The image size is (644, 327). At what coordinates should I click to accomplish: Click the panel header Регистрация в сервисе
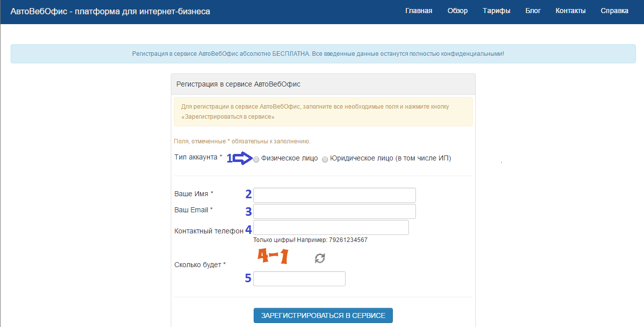[238, 84]
